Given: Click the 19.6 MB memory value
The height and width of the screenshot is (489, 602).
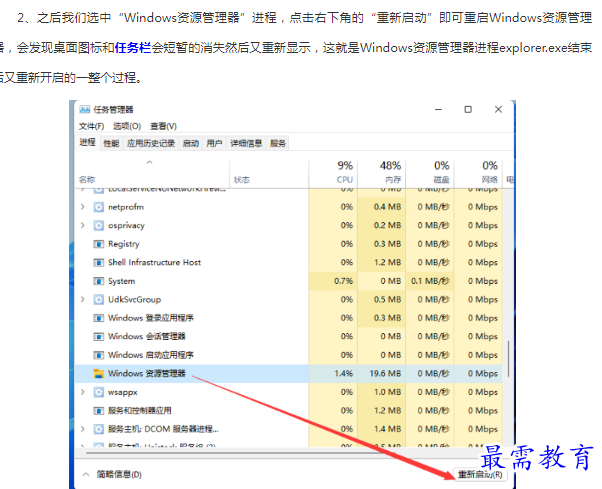Looking at the screenshot, I should click(385, 373).
